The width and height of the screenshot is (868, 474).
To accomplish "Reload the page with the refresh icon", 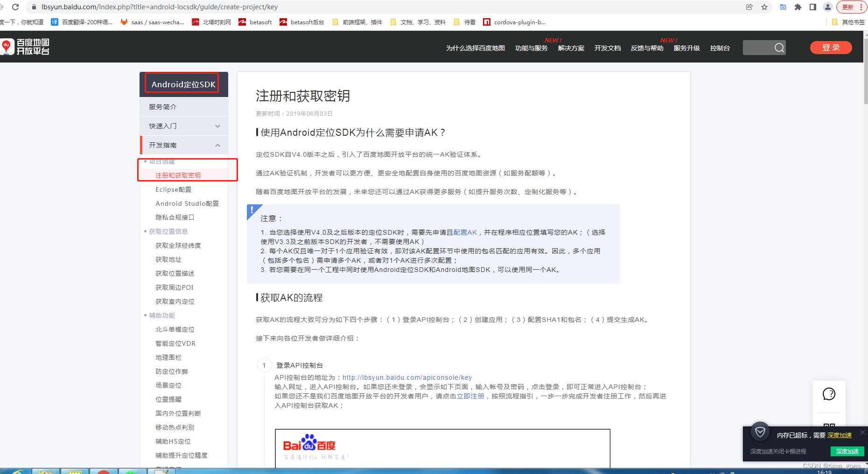I will click(x=15, y=7).
